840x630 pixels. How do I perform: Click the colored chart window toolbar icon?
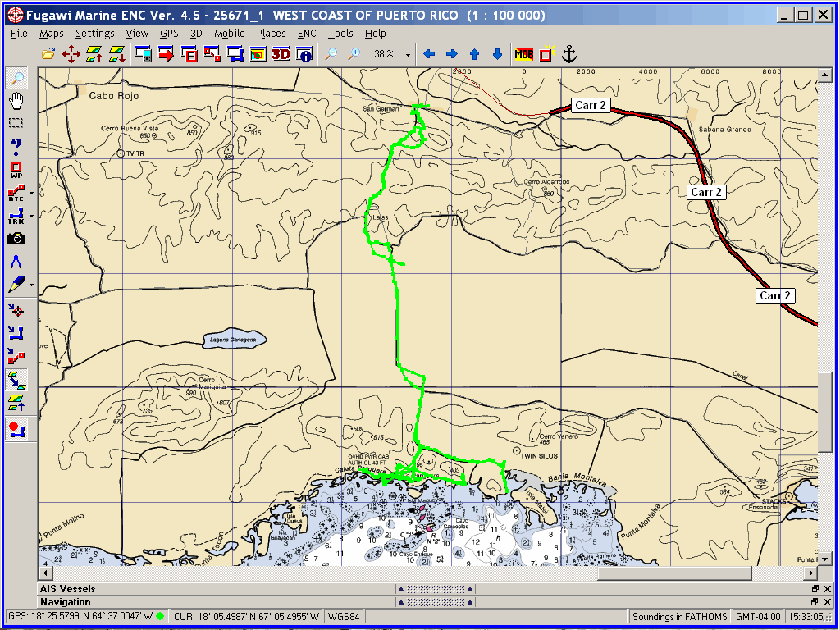(258, 53)
